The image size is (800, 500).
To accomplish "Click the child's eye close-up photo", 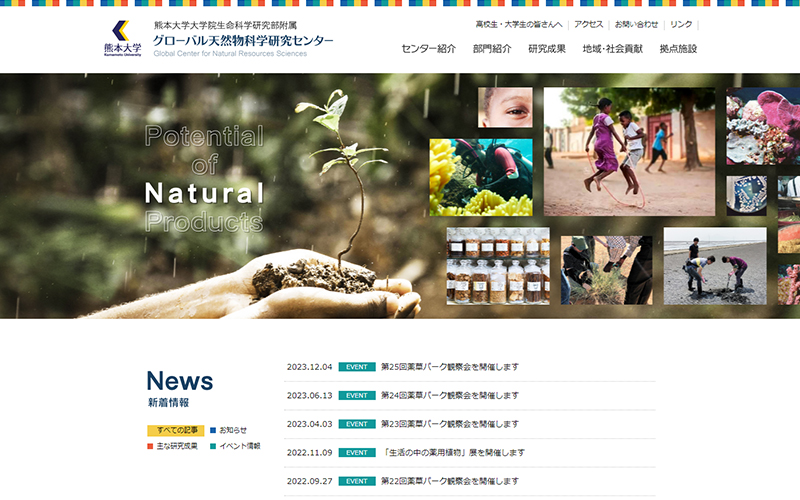I will [505, 107].
